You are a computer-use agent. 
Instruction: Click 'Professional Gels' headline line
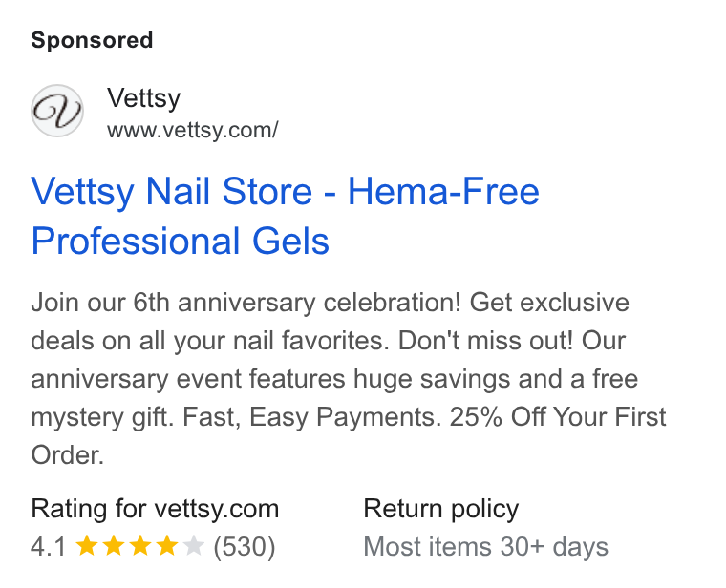pyautogui.click(x=180, y=241)
